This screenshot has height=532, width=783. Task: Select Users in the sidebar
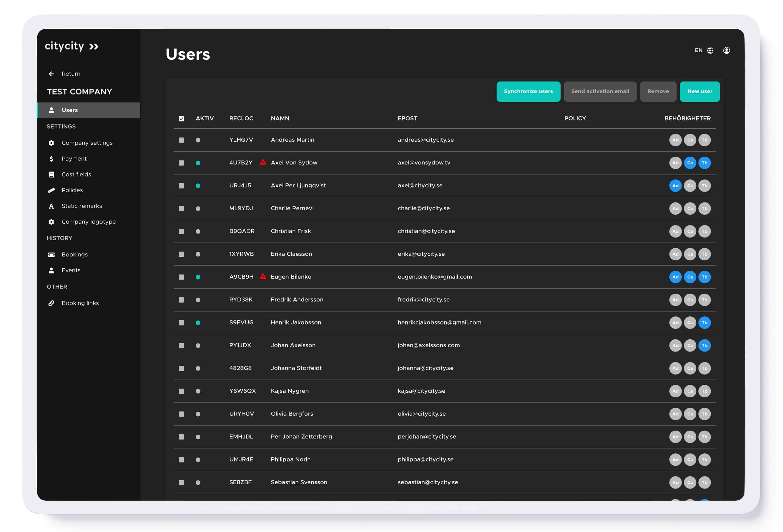[x=69, y=110]
